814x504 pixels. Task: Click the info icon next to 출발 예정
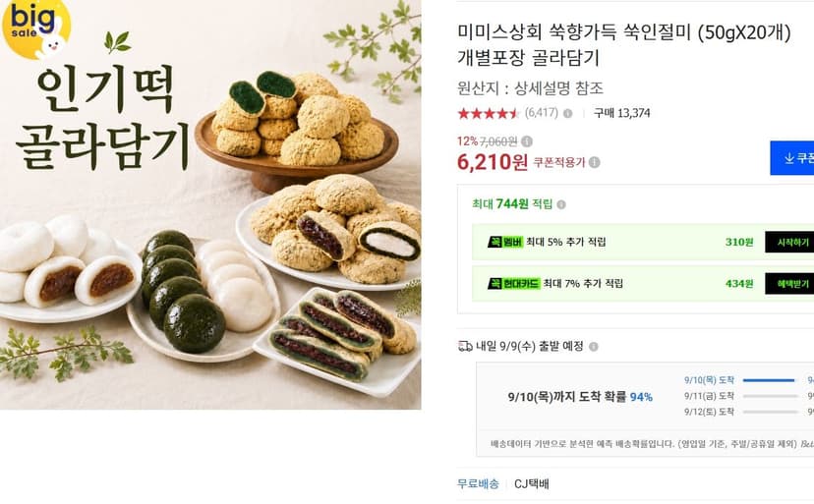coord(594,346)
